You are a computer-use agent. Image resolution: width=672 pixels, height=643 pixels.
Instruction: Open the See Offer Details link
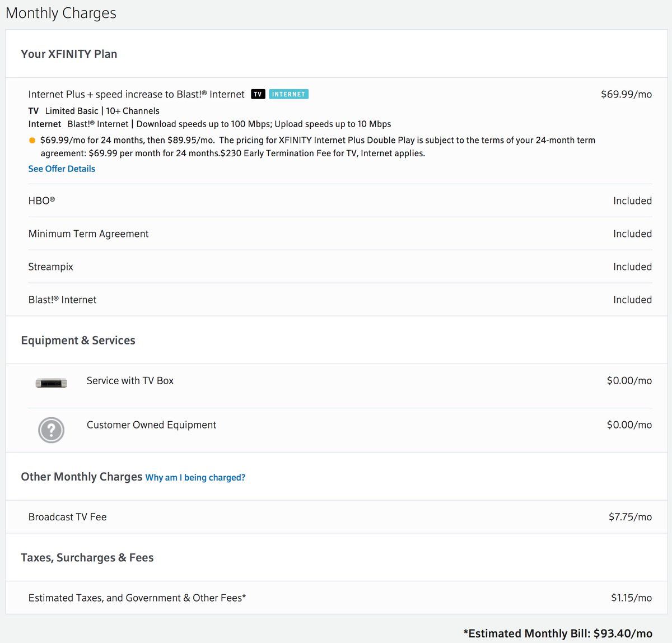point(62,169)
